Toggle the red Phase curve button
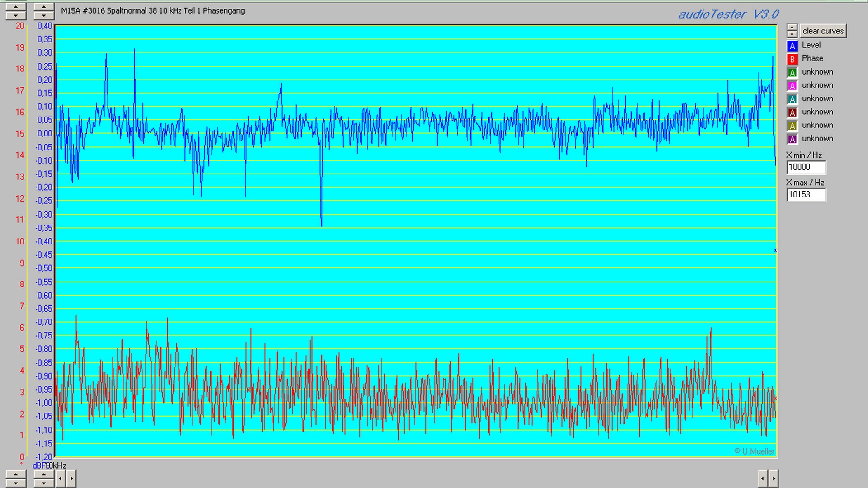The image size is (868, 488). [x=792, y=59]
